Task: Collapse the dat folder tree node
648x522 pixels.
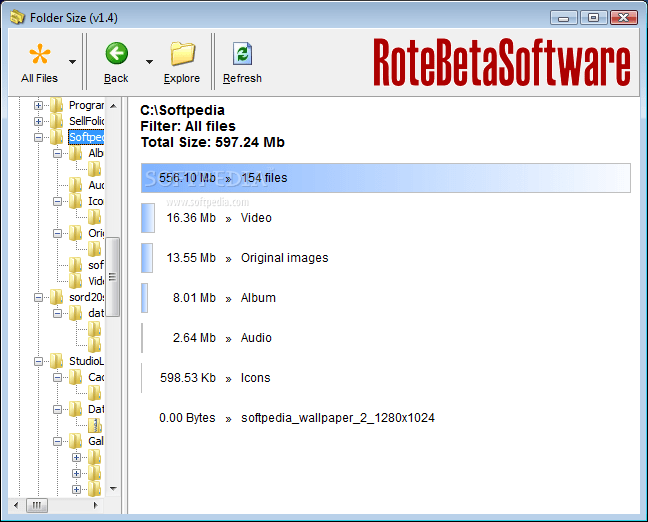Action: click(57, 313)
